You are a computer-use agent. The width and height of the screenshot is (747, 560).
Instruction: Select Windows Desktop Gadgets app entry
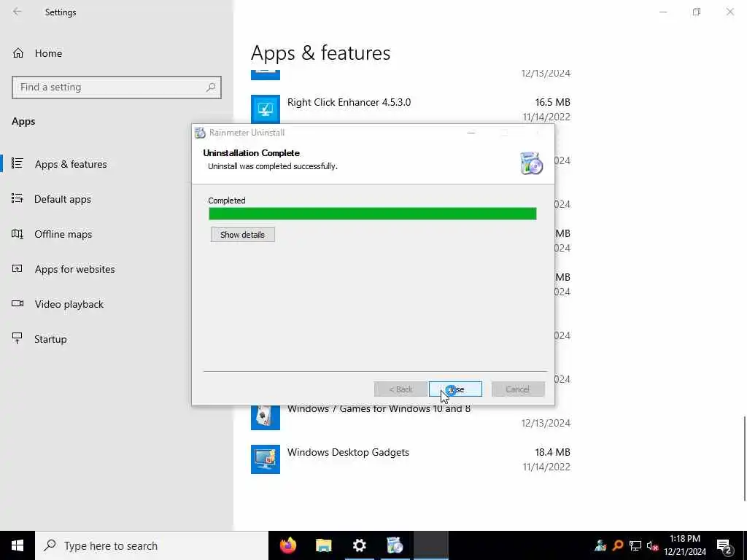coord(410,459)
